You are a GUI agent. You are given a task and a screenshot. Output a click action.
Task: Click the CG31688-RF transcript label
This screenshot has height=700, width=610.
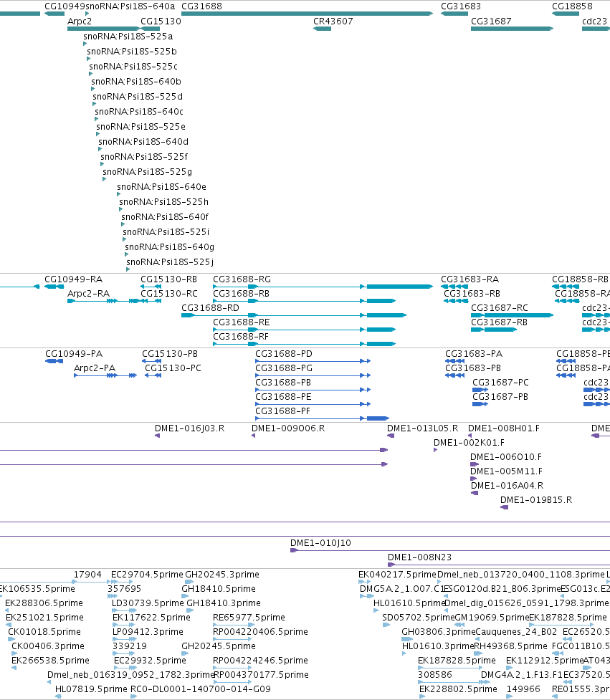coord(241,337)
